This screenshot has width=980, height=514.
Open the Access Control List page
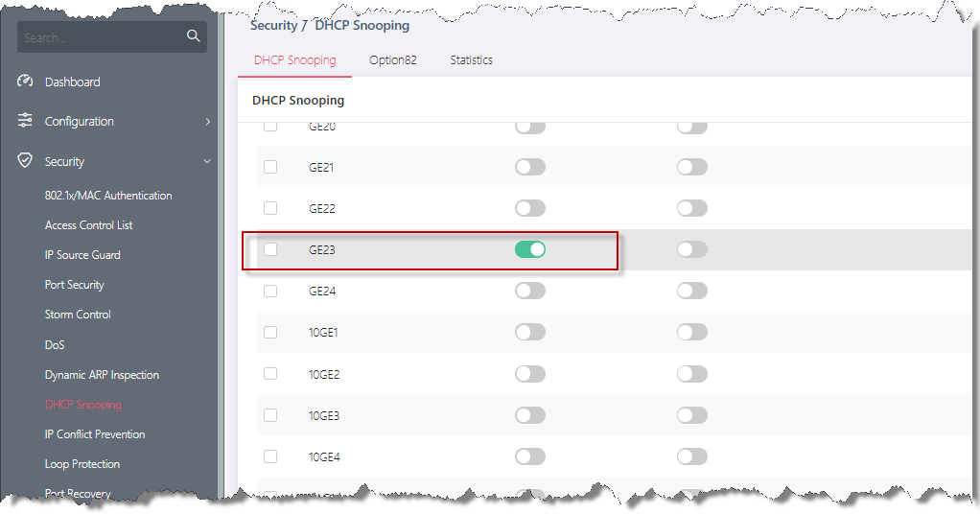coord(89,225)
